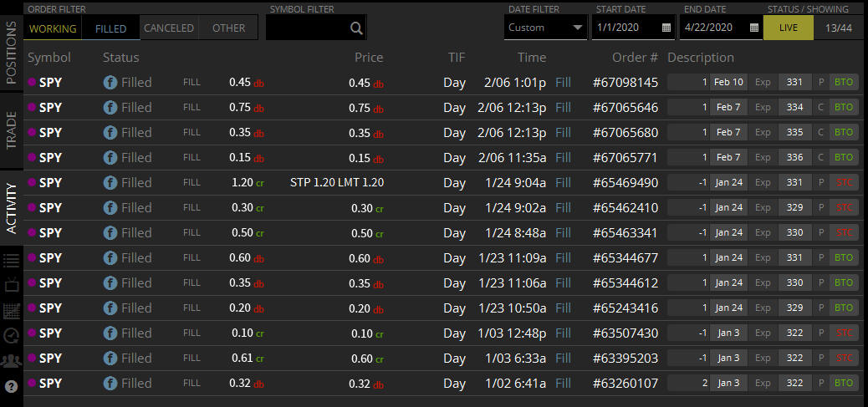Open the people community icon in sidebar
Viewport: 868px width, 407px height.
tap(12, 361)
